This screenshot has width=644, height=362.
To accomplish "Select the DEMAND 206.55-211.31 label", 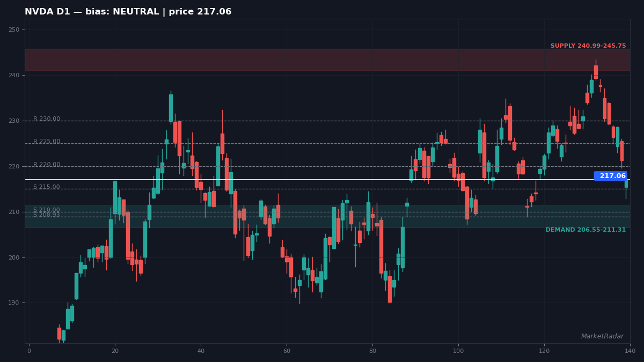I will 586,230.
